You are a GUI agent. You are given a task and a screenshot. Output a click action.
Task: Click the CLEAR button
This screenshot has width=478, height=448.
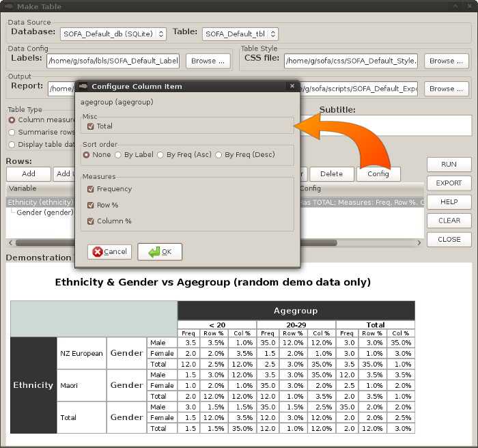point(449,221)
